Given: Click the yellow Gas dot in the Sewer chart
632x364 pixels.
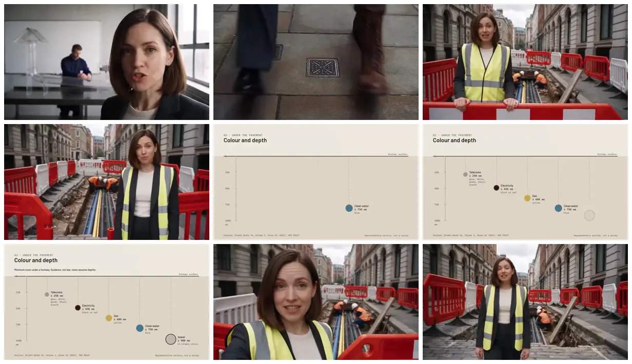Looking at the screenshot, I should coord(109,318).
